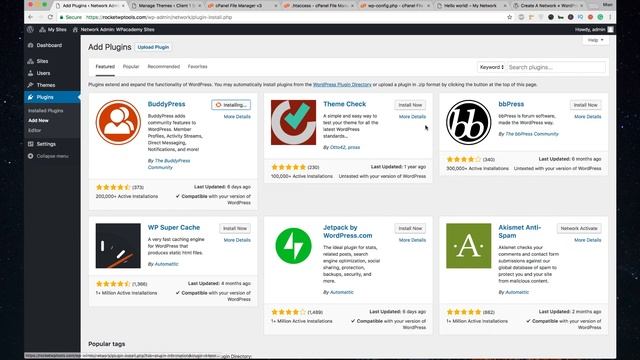This screenshot has width=640, height=360.
Task: Click the Upload Plugin button
Action: (x=153, y=47)
